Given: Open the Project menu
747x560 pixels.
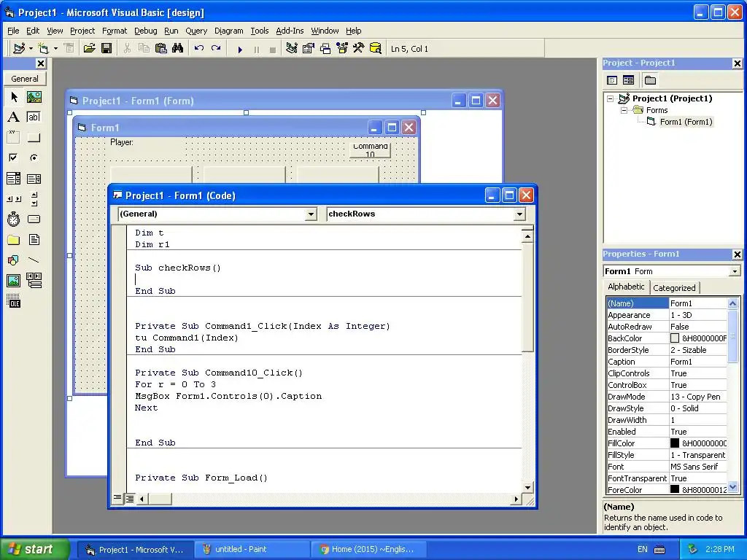Looking at the screenshot, I should pos(82,31).
